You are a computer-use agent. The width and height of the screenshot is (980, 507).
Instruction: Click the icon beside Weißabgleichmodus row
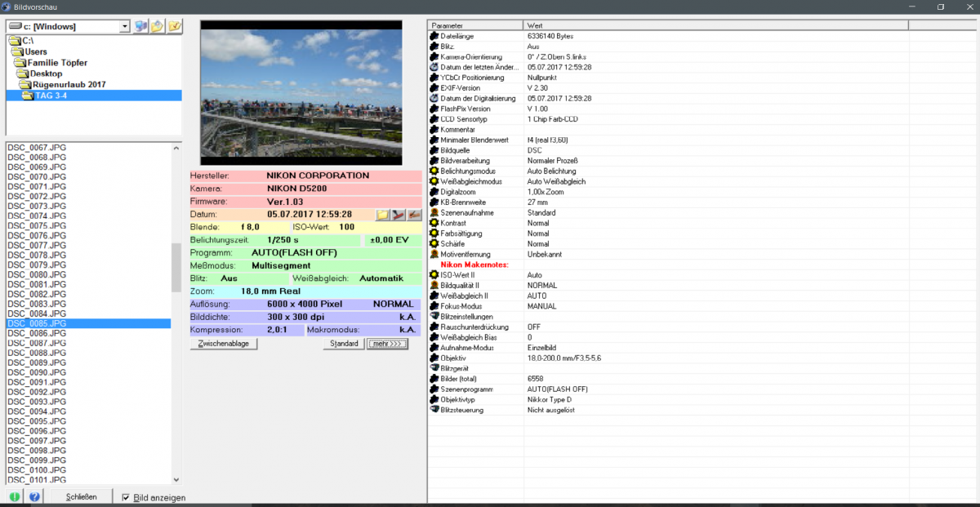click(434, 181)
